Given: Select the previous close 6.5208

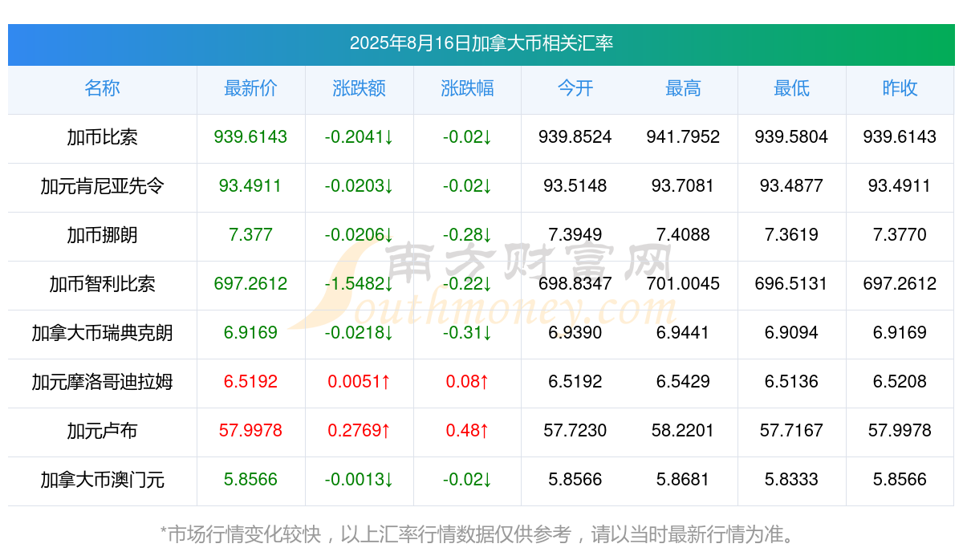Looking at the screenshot, I should (x=900, y=382).
